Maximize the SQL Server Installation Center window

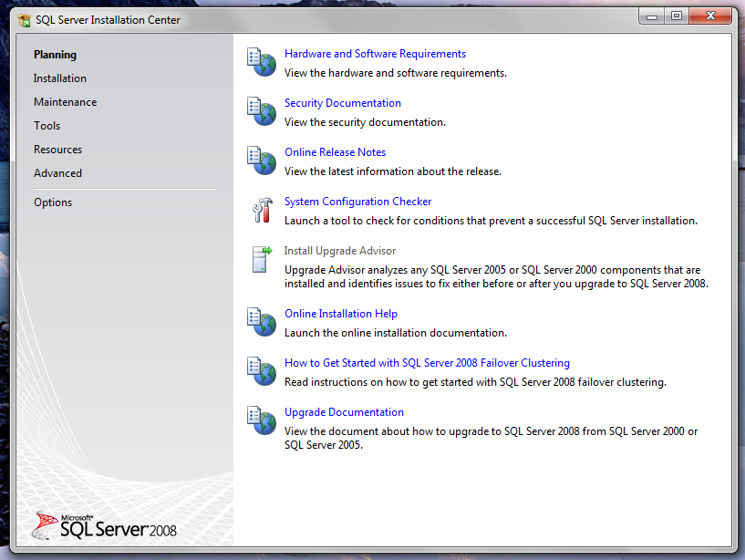677,16
